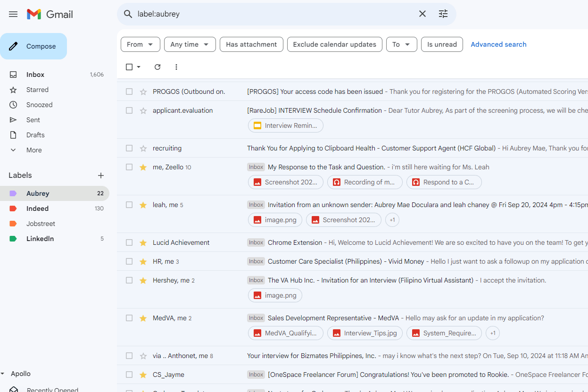
Task: Open the select dropdown arrow beside checkbox
Action: (x=139, y=67)
